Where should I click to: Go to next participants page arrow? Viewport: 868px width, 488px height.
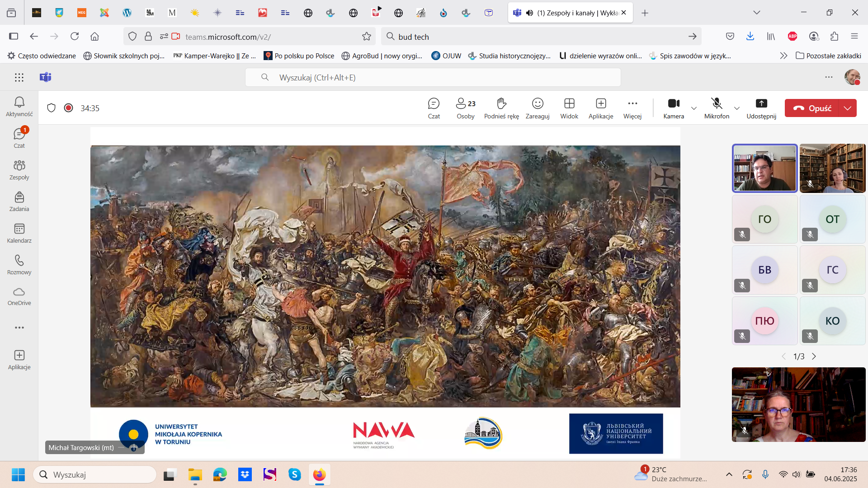[x=814, y=357]
